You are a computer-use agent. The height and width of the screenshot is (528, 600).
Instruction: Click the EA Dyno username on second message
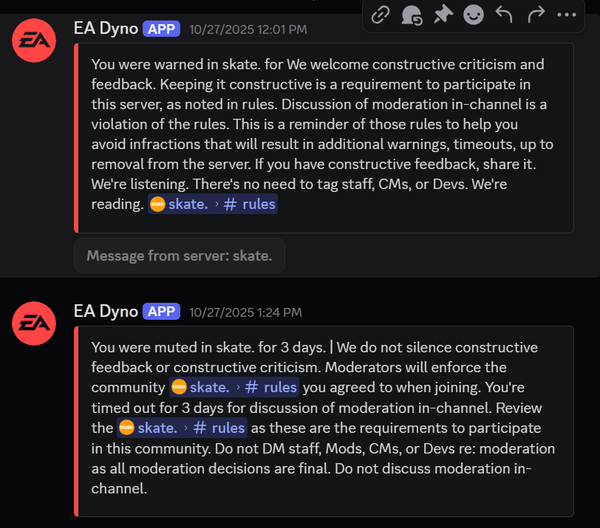coord(105,309)
